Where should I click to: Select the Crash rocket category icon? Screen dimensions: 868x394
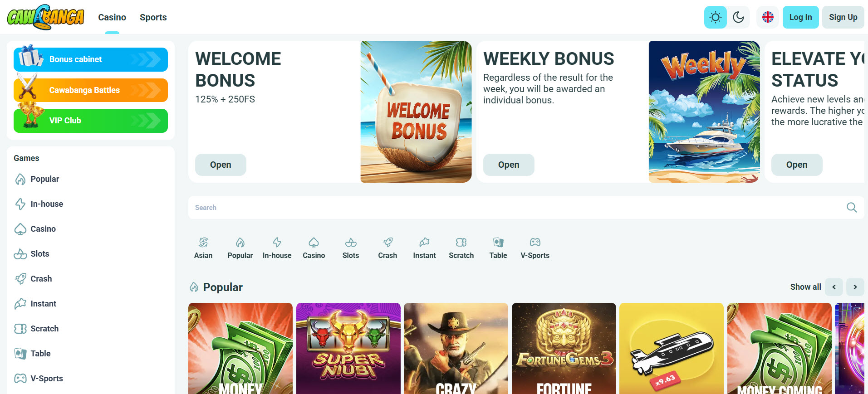point(387,243)
